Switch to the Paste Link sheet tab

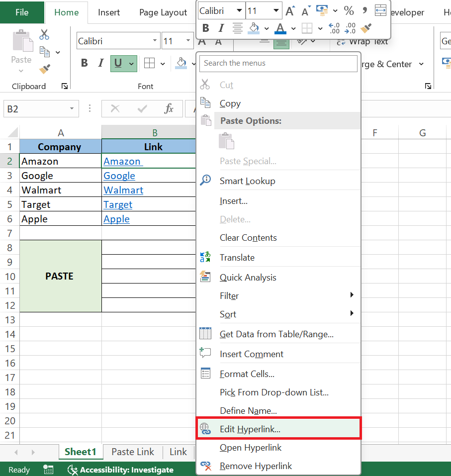(133, 452)
